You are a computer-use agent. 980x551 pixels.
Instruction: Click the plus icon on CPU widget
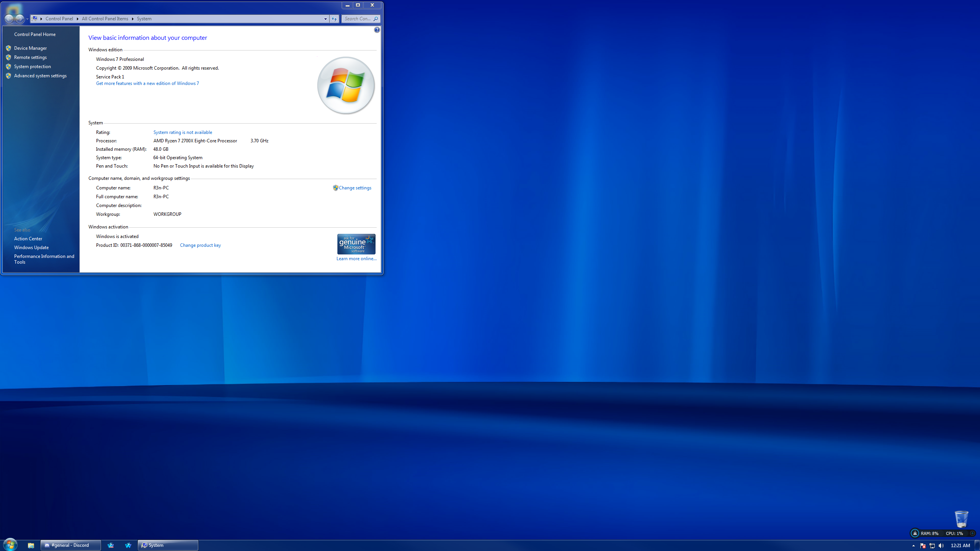pos(972,533)
